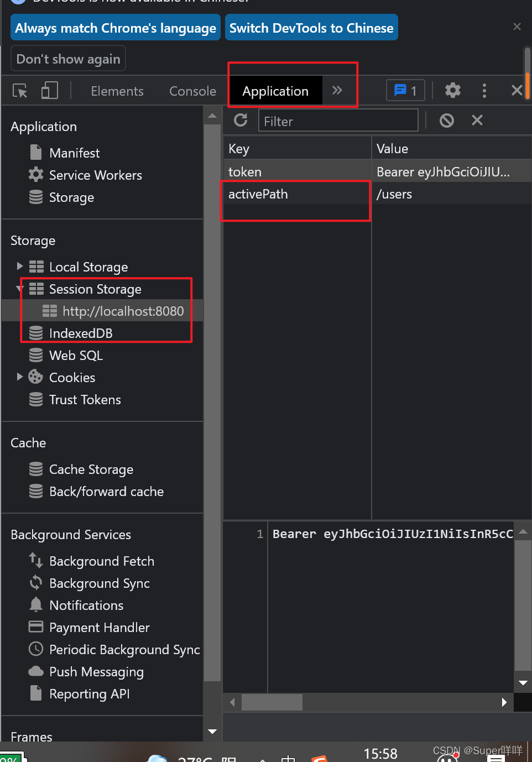Switch to the Elements tab

pyautogui.click(x=117, y=91)
